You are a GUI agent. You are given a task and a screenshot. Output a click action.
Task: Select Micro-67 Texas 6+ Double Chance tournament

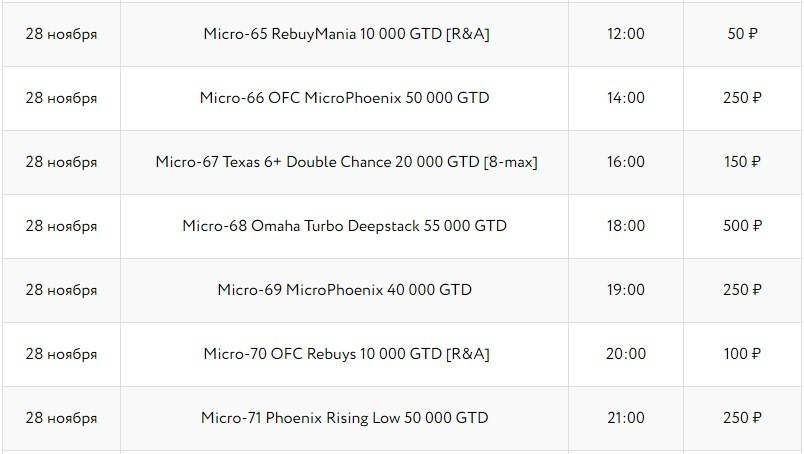346,162
